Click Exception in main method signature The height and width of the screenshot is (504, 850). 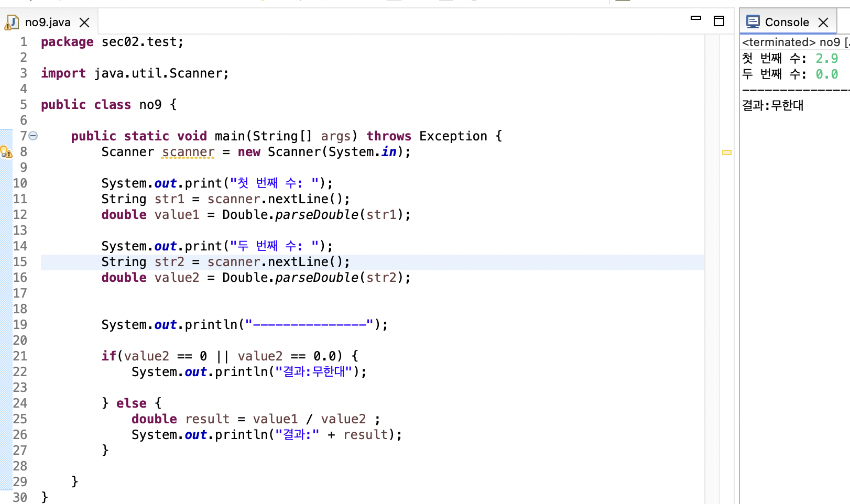453,136
